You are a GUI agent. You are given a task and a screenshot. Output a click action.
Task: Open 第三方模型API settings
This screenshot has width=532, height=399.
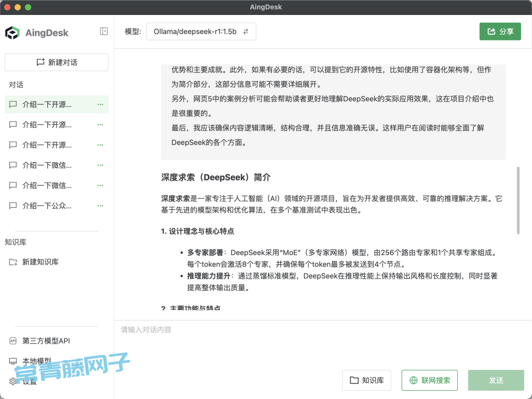46,341
